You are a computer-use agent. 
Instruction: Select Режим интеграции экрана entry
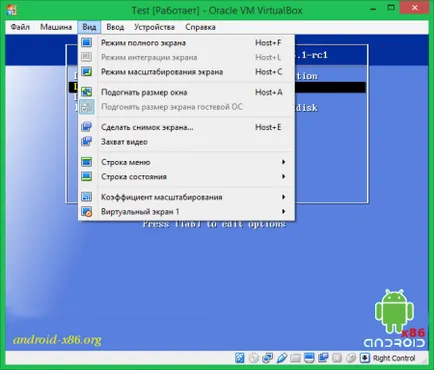(x=187, y=57)
